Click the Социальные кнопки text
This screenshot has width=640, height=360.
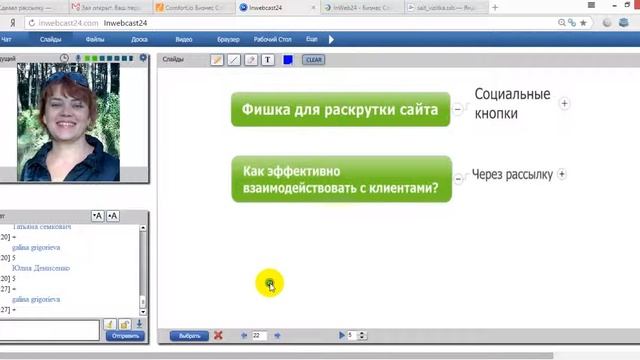512,104
